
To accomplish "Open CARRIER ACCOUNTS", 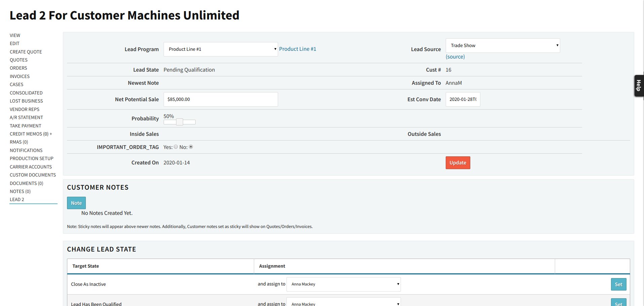I will pos(31,167).
